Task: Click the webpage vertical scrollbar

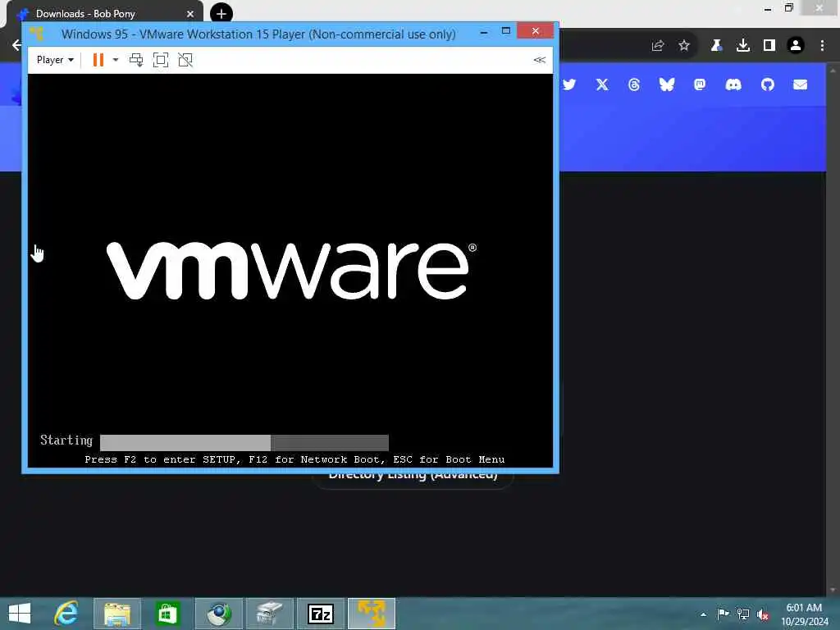Action: [x=832, y=329]
